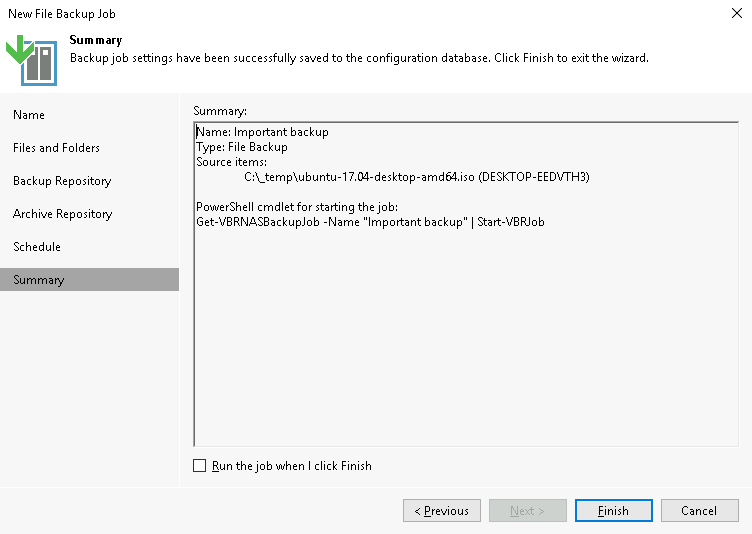Screen dimensions: 752x534
Task: Click the New File Backup Job title
Action: pos(62,13)
